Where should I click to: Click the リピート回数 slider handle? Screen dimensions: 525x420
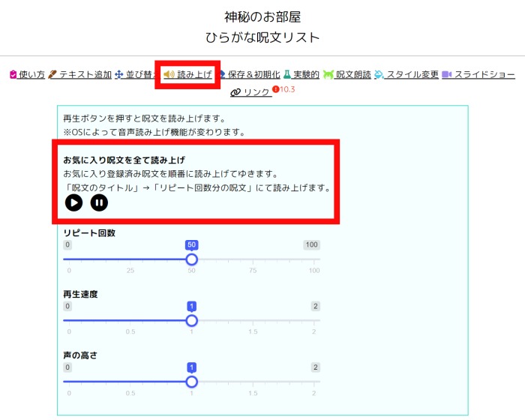(x=191, y=259)
